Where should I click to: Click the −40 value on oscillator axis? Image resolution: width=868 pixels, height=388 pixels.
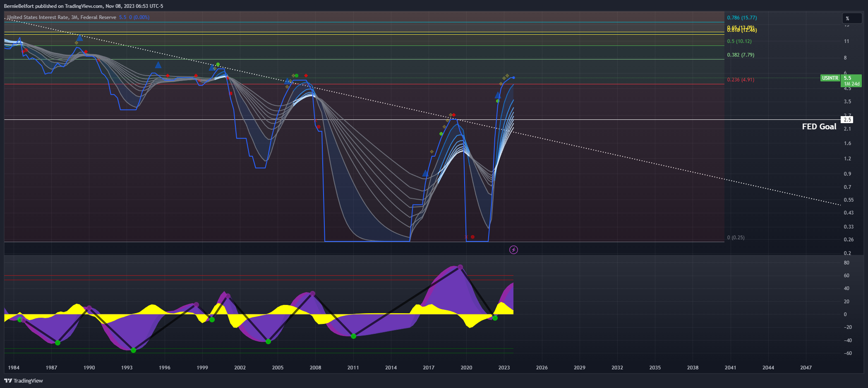tap(848, 340)
